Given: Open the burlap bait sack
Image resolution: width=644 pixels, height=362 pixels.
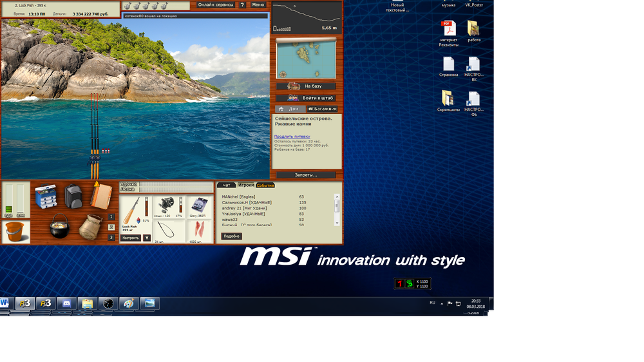Looking at the screenshot, I should point(91,227).
